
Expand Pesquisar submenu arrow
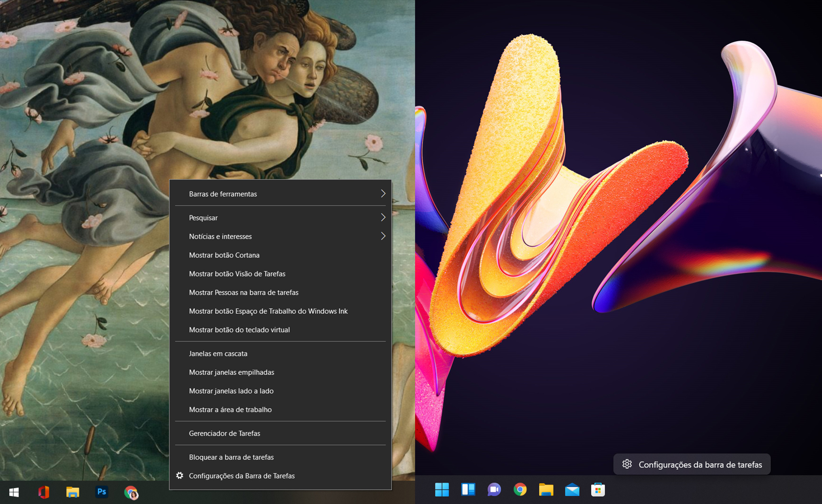383,217
